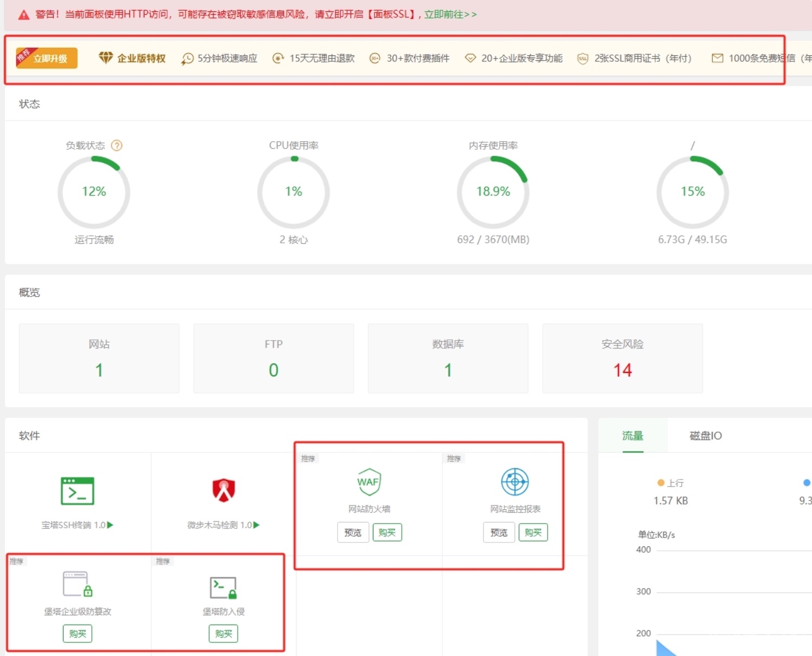This screenshot has width=812, height=656.
Task: Click the 企业版特权 diamond icon
Action: pos(105,58)
